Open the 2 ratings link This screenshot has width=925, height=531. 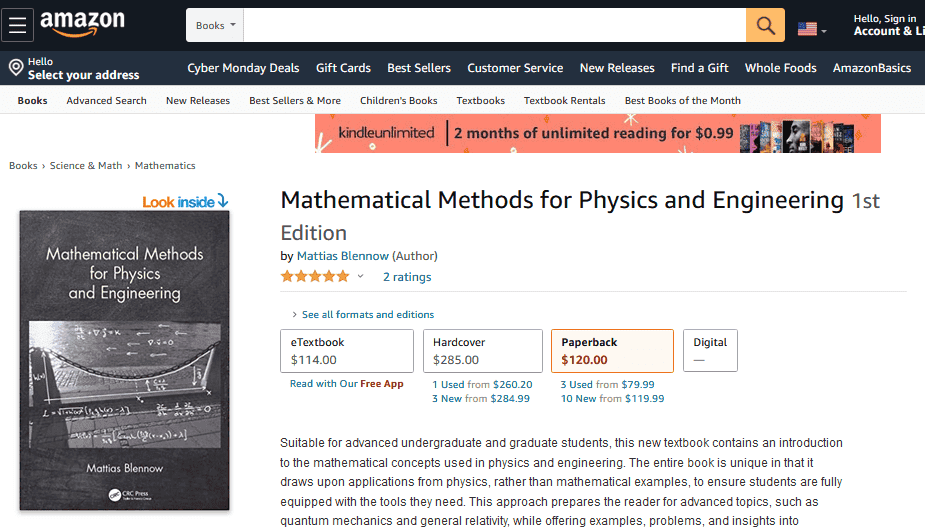click(x=407, y=277)
